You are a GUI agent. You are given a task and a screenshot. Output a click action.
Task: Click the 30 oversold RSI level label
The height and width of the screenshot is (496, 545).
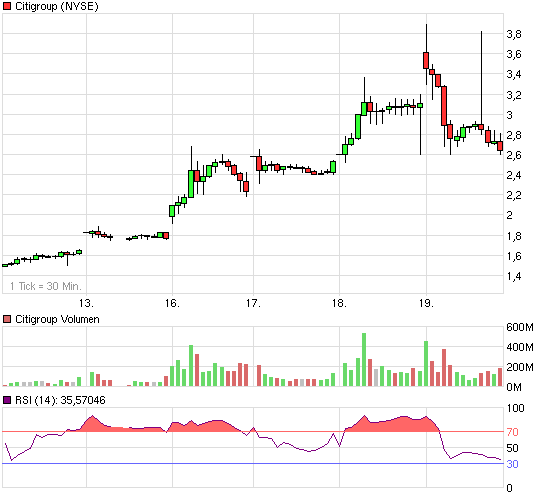pos(512,464)
